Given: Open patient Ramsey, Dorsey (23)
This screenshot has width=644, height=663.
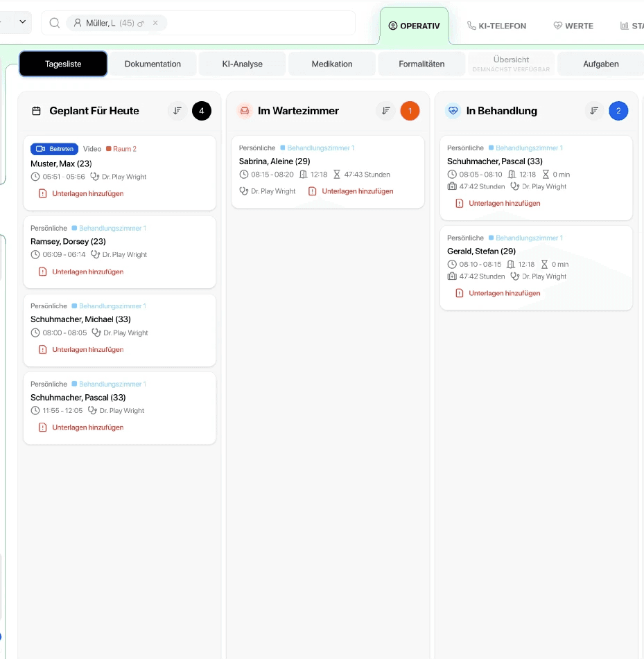Looking at the screenshot, I should 68,241.
